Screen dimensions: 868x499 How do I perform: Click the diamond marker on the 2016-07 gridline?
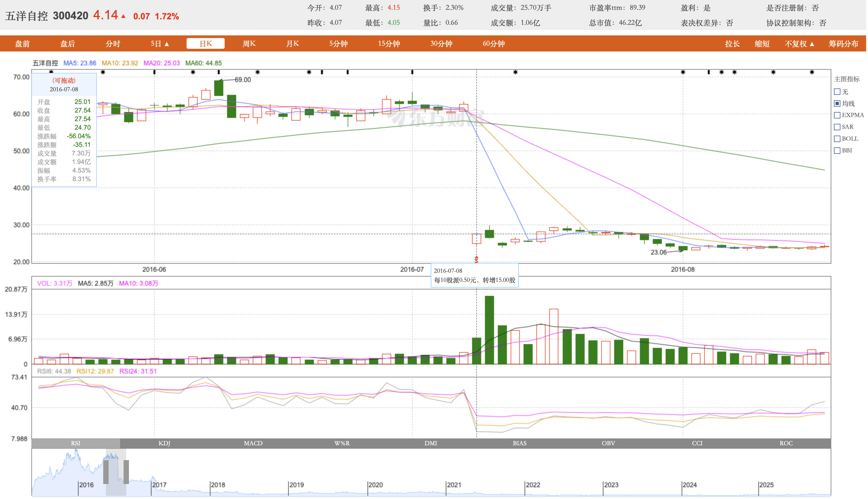[x=412, y=72]
